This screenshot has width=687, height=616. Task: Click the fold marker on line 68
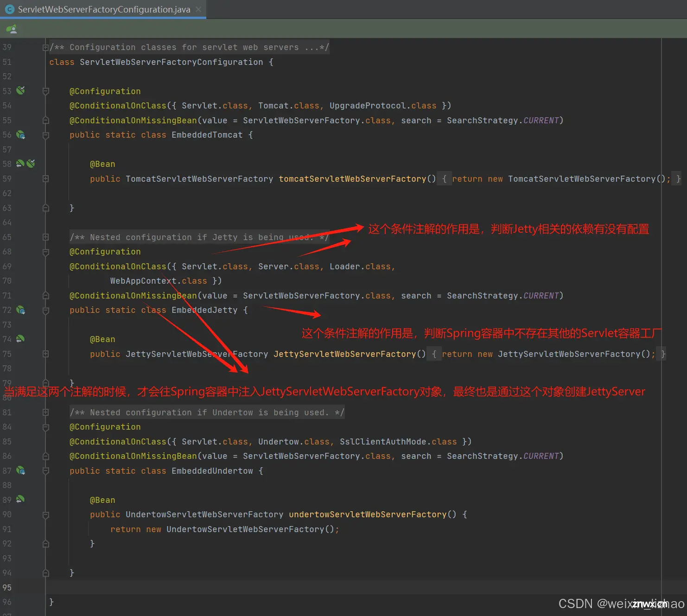pyautogui.click(x=45, y=252)
